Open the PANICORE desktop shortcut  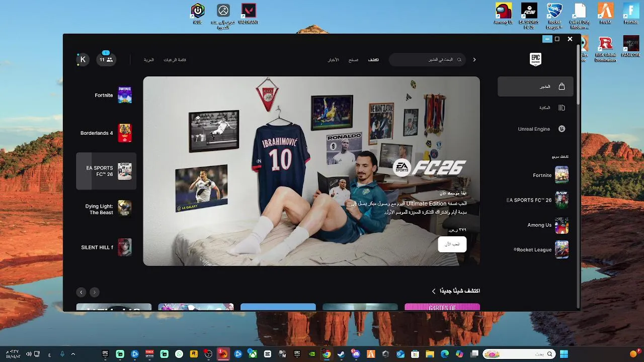click(x=631, y=47)
